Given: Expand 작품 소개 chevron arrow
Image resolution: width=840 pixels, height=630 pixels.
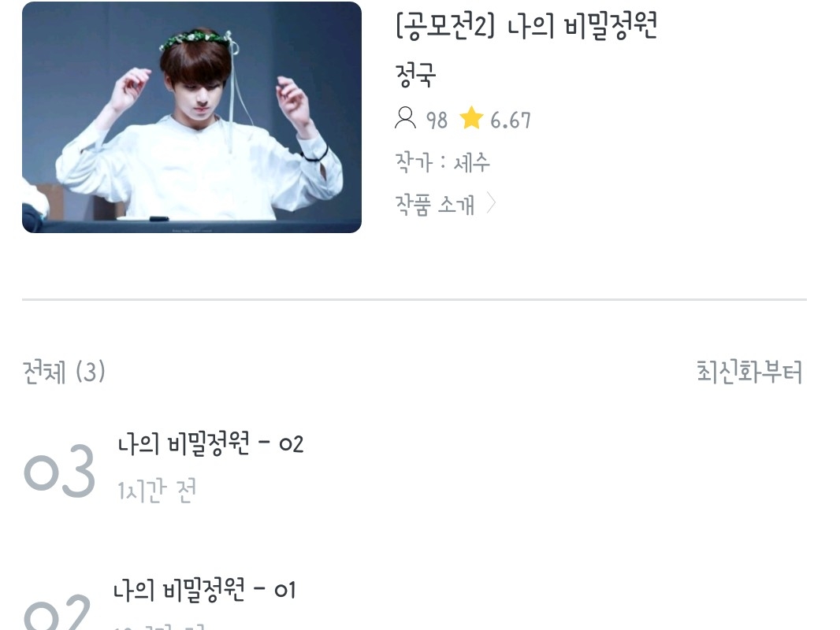Looking at the screenshot, I should 491,203.
